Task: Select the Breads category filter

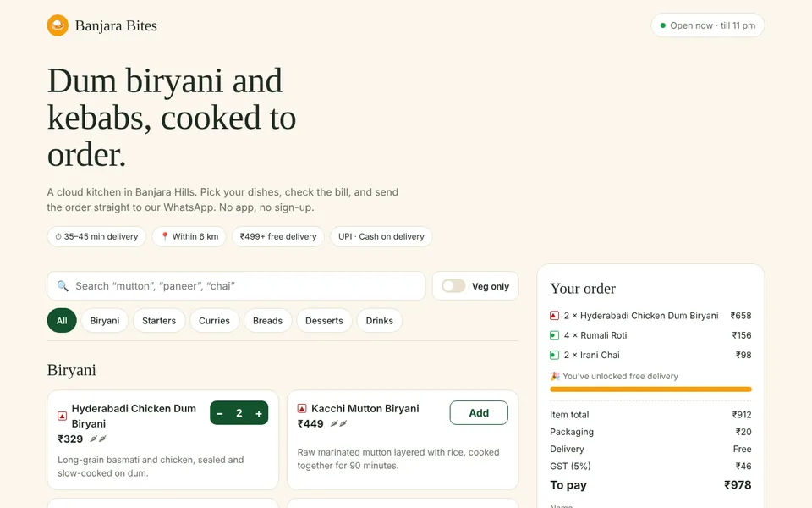Action: click(x=268, y=321)
